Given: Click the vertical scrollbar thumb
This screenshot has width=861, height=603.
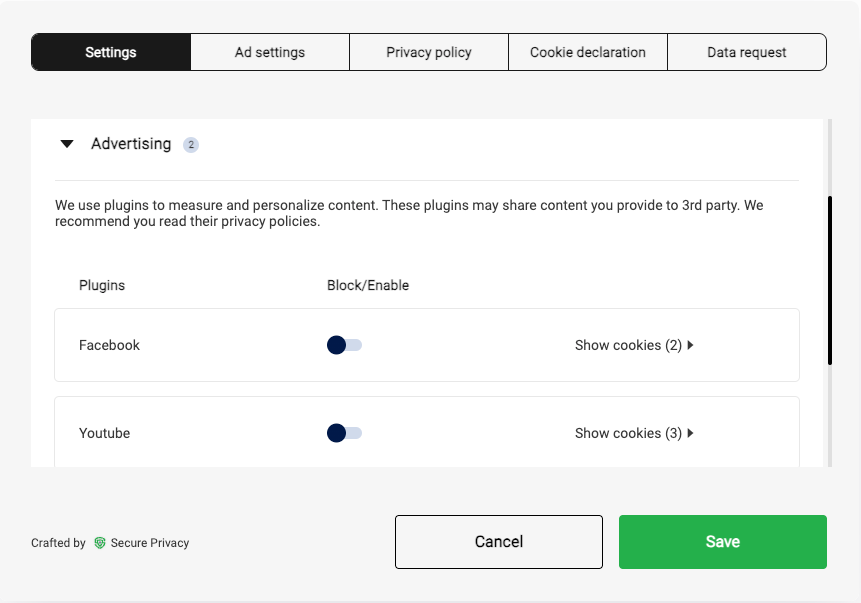Looking at the screenshot, I should pos(829,280).
